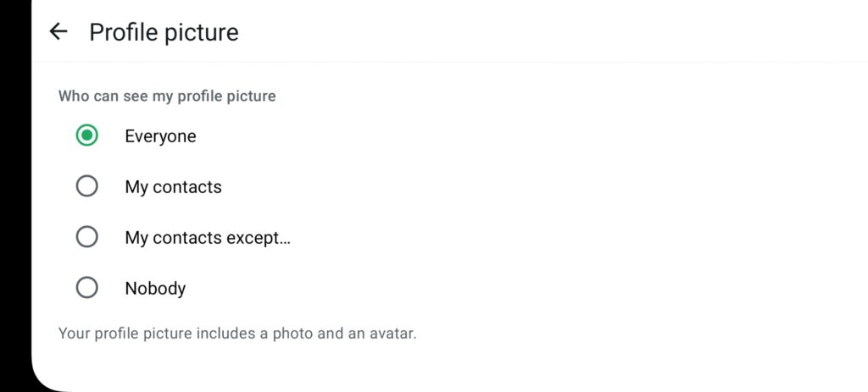Select the Nobody radio button
Image resolution: width=868 pixels, height=392 pixels.
pyautogui.click(x=87, y=288)
